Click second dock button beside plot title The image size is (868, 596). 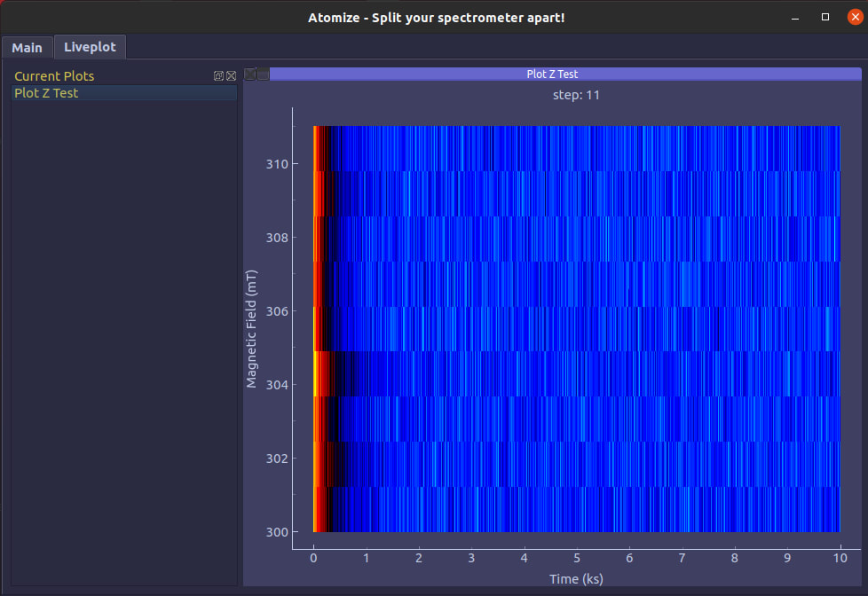point(263,74)
